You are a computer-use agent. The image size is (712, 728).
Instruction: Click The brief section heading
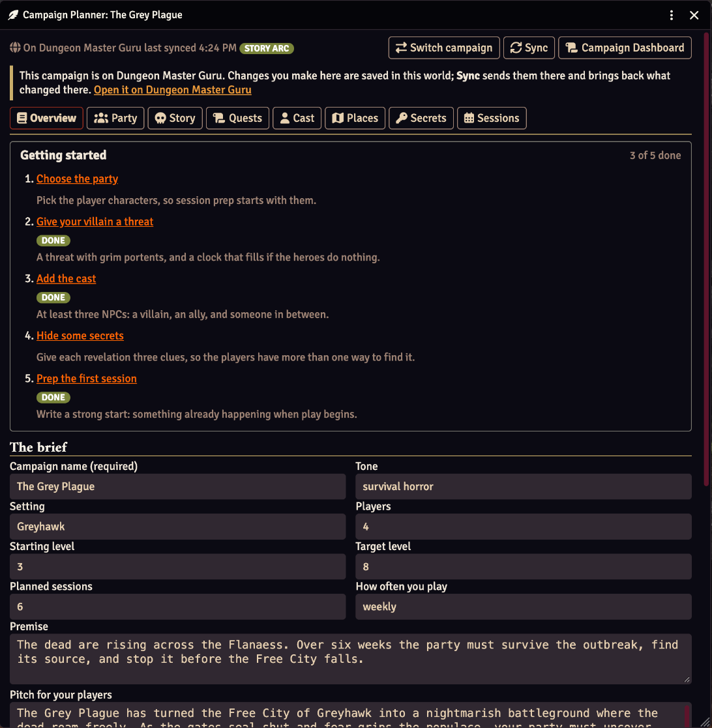[38, 447]
